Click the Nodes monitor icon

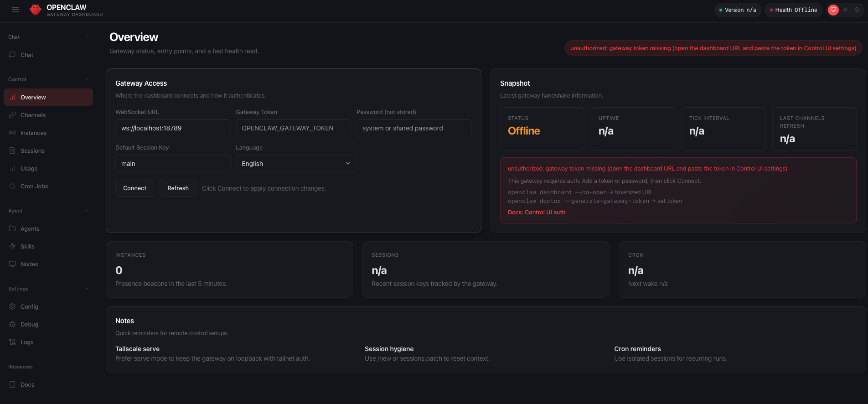[12, 264]
